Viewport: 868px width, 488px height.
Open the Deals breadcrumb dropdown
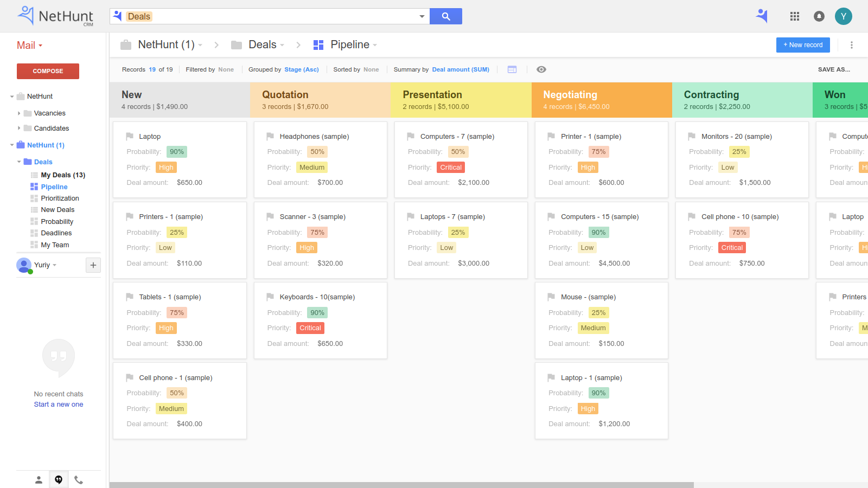(x=282, y=45)
